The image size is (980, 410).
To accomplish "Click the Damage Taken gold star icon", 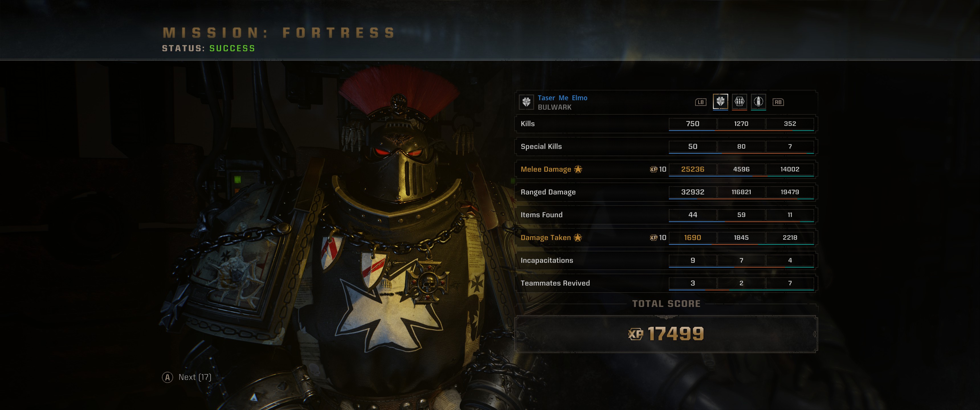I will click(x=577, y=237).
